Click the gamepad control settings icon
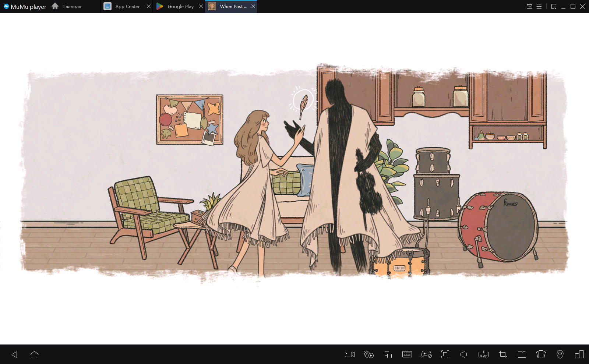The image size is (589, 364). click(x=426, y=354)
